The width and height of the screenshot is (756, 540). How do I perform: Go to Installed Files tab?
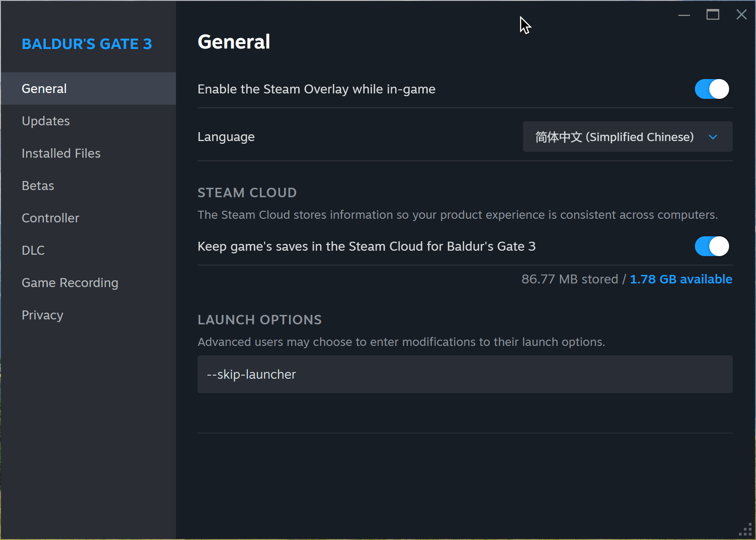(x=88, y=153)
